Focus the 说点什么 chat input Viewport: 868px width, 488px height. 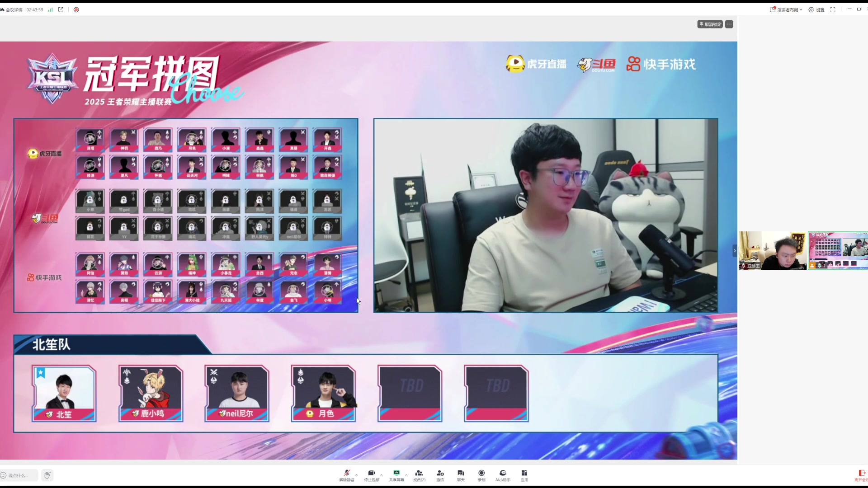[19, 475]
